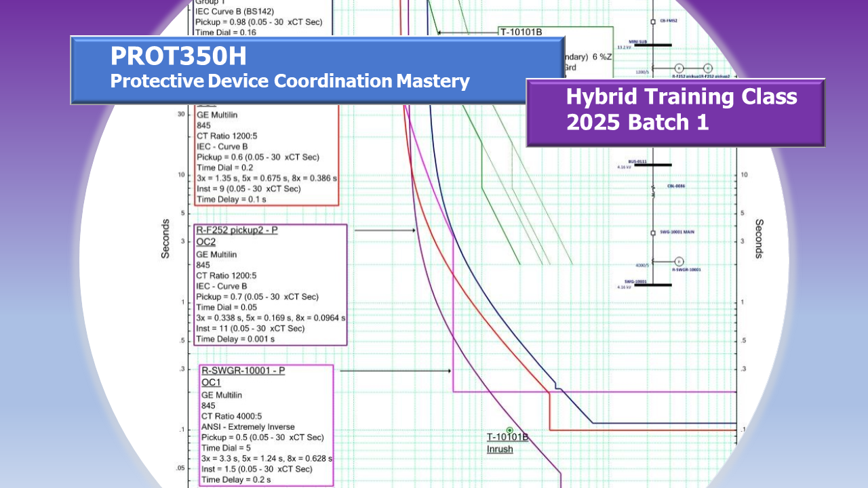
Task: Click the Inst = 11 setting line
Action: (x=250, y=328)
